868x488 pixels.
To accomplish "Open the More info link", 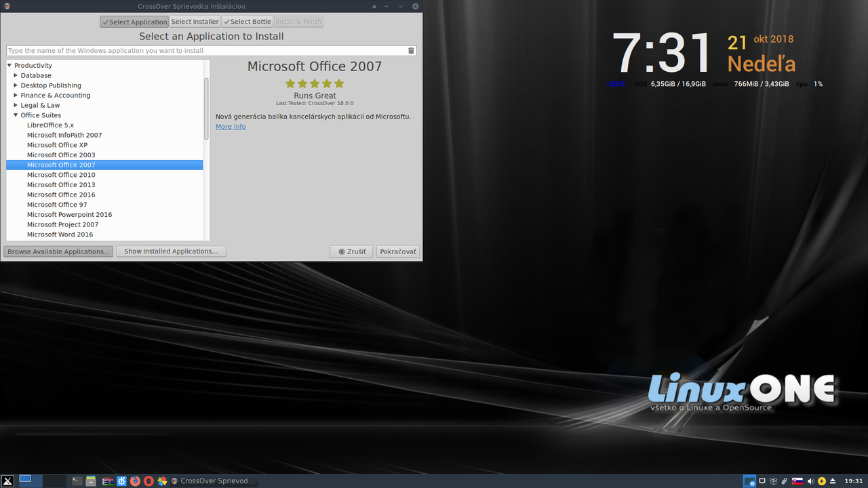I will click(x=231, y=127).
